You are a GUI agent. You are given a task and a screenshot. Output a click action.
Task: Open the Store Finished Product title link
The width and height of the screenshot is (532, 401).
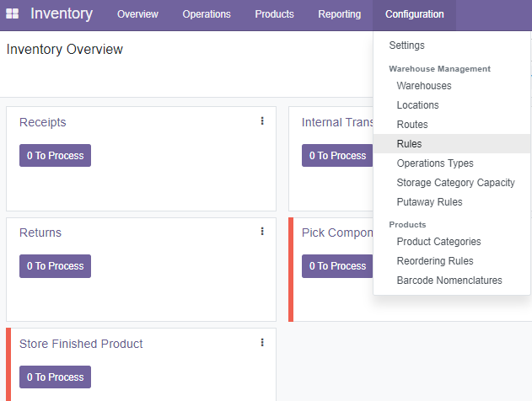click(81, 344)
